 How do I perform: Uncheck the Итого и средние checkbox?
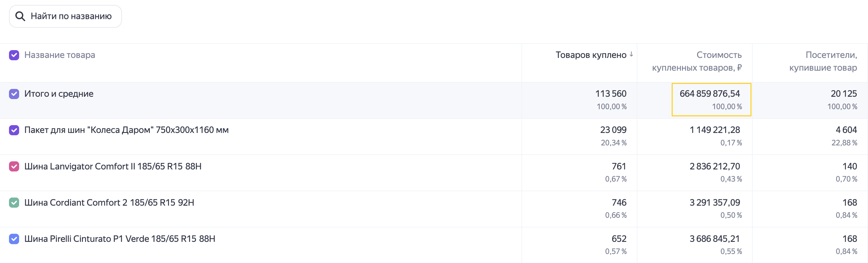[14, 94]
